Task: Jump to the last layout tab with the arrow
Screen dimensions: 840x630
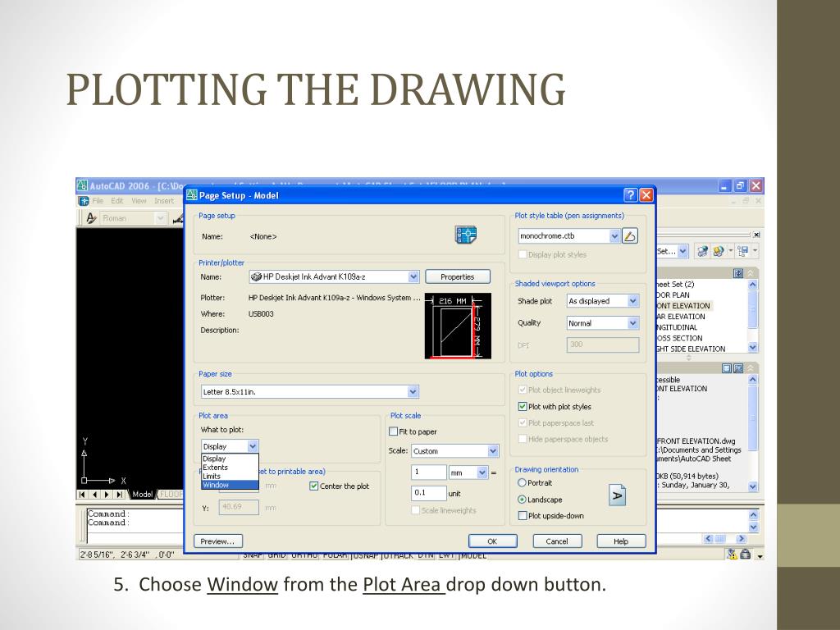Action: [120, 495]
